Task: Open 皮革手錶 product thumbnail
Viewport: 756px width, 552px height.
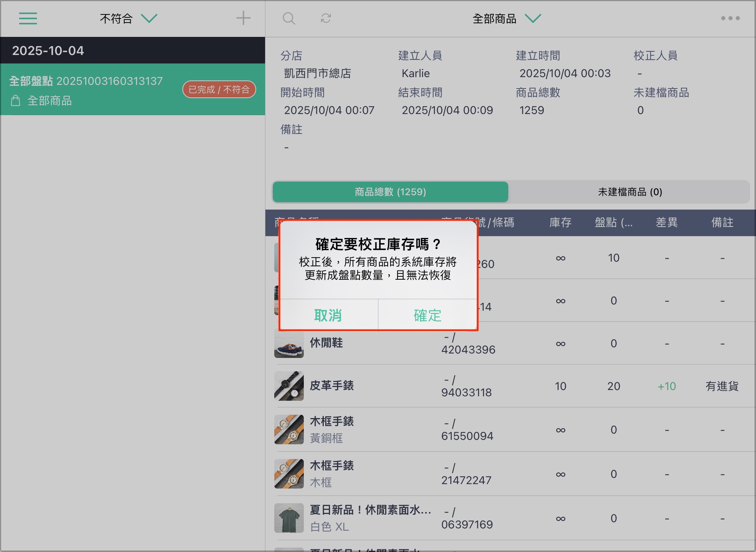Action: tap(289, 386)
